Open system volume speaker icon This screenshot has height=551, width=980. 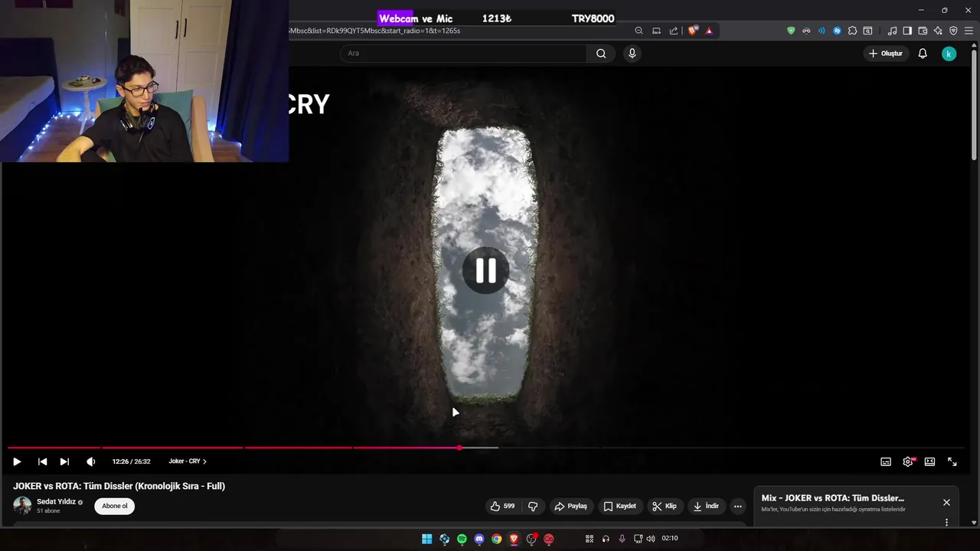click(650, 539)
